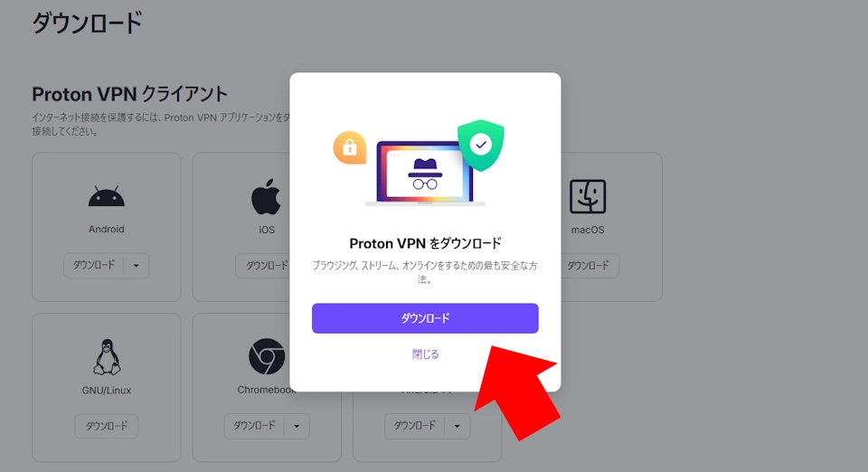This screenshot has width=868, height=472.
Task: Download the Android client
Action: [94, 266]
